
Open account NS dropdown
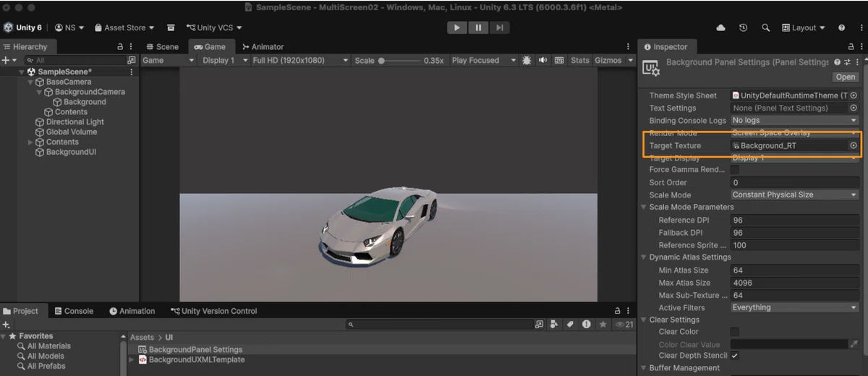69,27
